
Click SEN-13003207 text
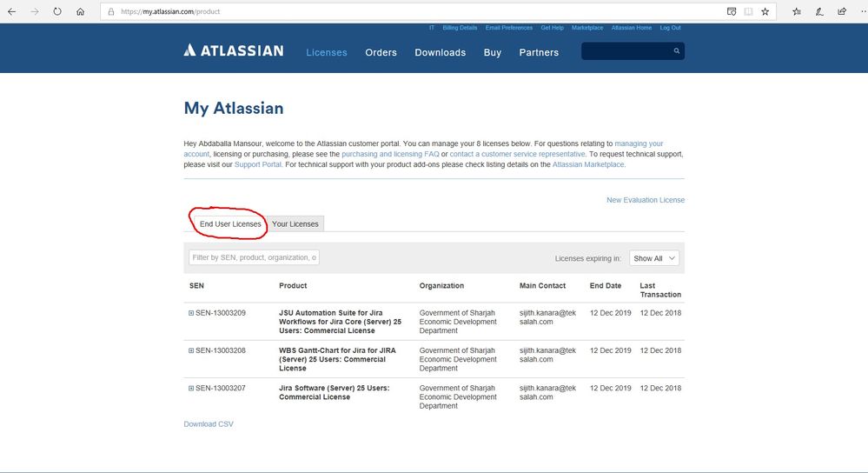[221, 389]
